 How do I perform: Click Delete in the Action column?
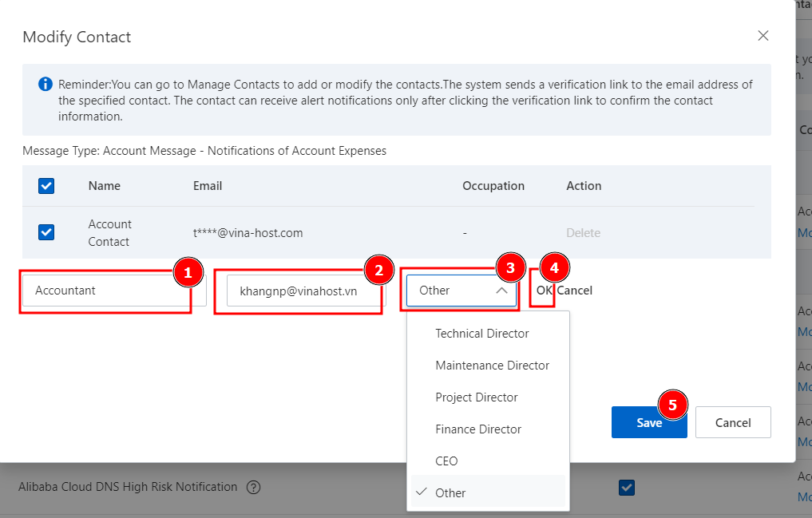tap(583, 233)
